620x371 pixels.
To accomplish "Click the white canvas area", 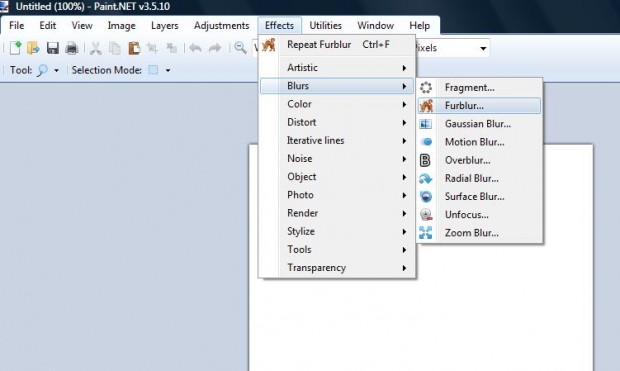I will tap(421, 309).
